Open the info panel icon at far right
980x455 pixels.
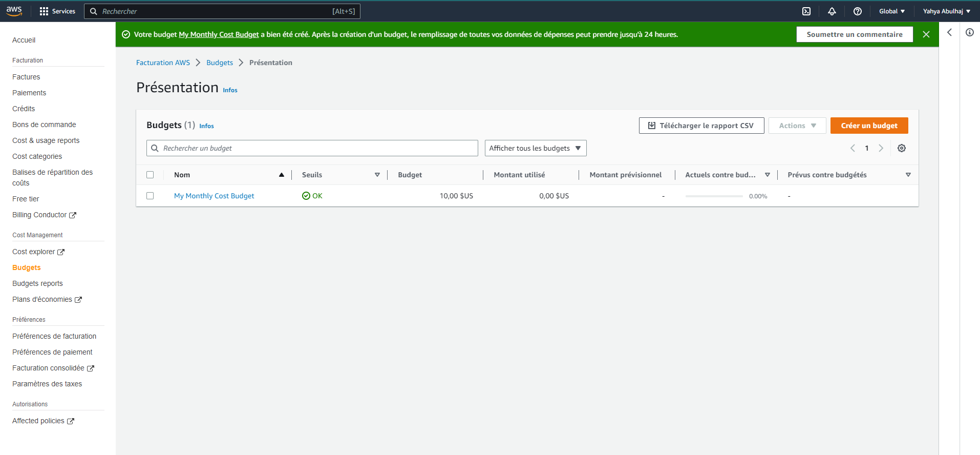(x=970, y=32)
